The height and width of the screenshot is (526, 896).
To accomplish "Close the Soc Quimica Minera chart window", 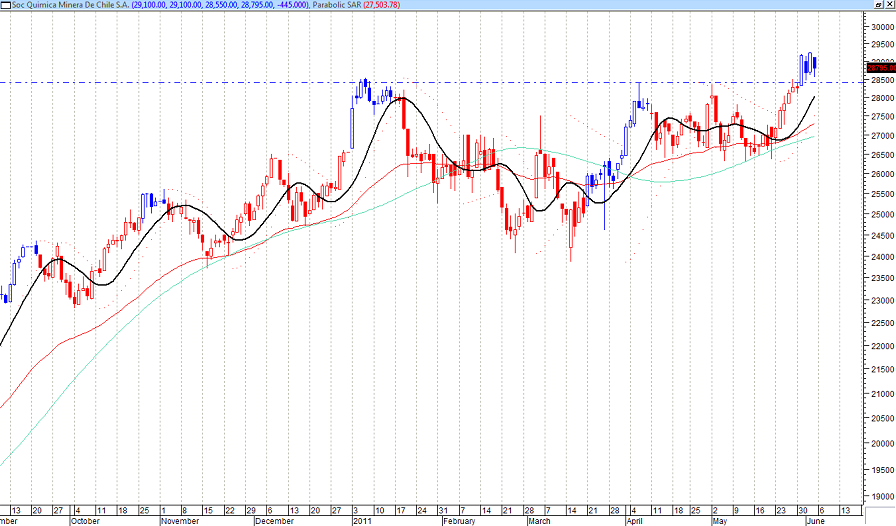I will (x=889, y=5).
